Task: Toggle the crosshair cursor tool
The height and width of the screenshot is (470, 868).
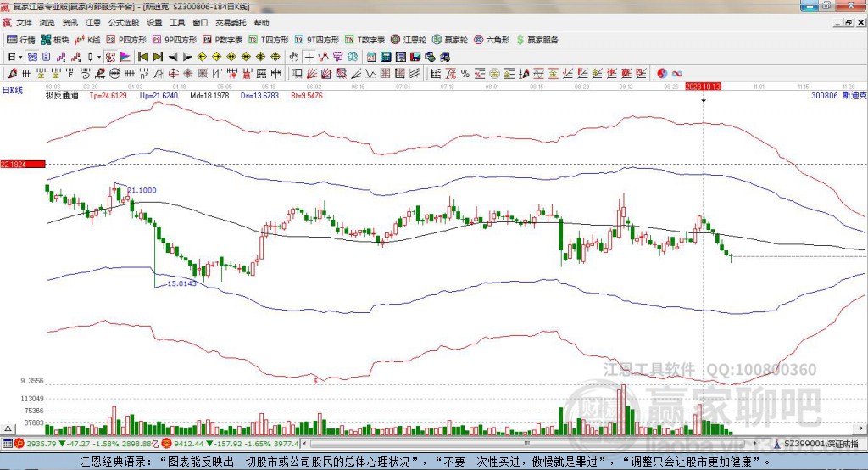Action: tap(309, 57)
